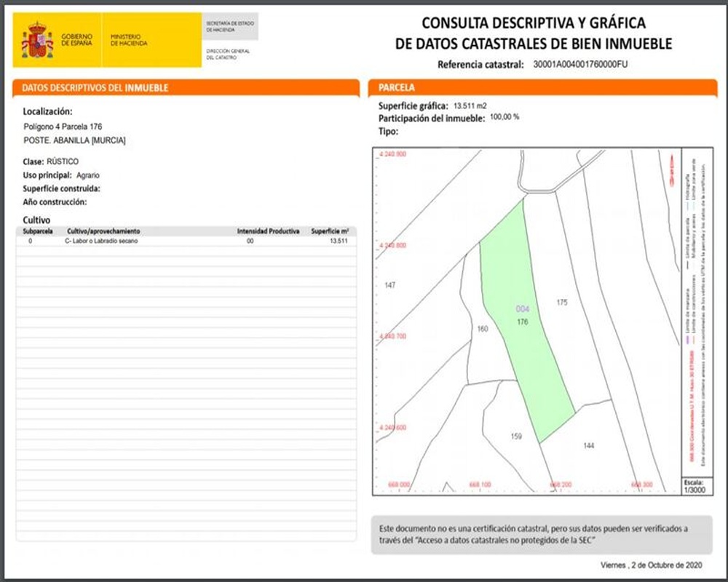
Task: Click the gray non-certification notice box
Action: coord(542,535)
